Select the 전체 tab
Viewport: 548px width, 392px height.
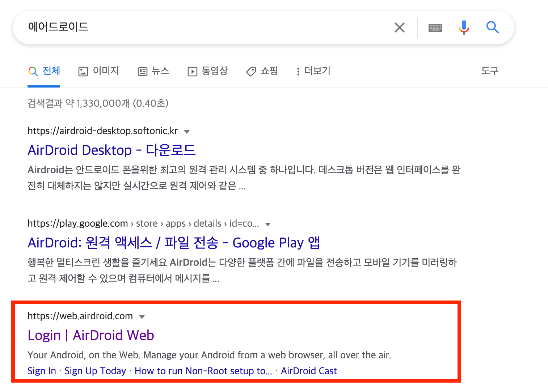tap(44, 71)
